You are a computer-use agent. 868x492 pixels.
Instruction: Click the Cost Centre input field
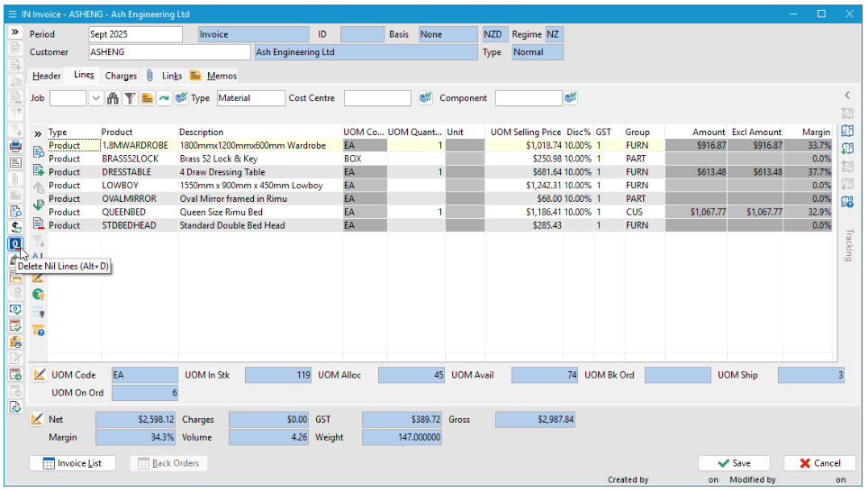[x=377, y=98]
